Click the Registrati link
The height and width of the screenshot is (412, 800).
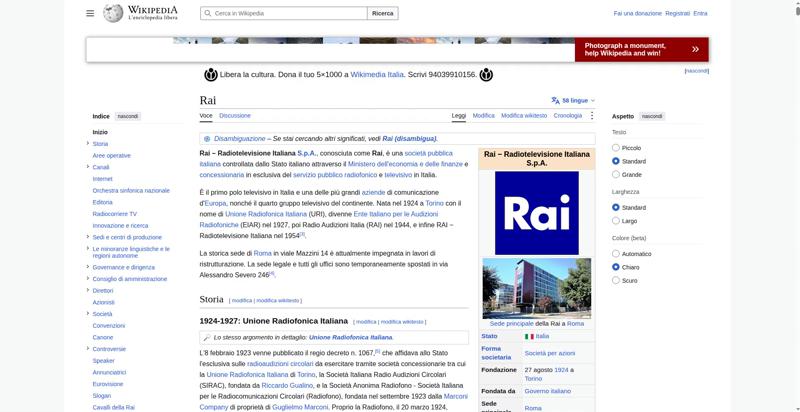pyautogui.click(x=678, y=13)
